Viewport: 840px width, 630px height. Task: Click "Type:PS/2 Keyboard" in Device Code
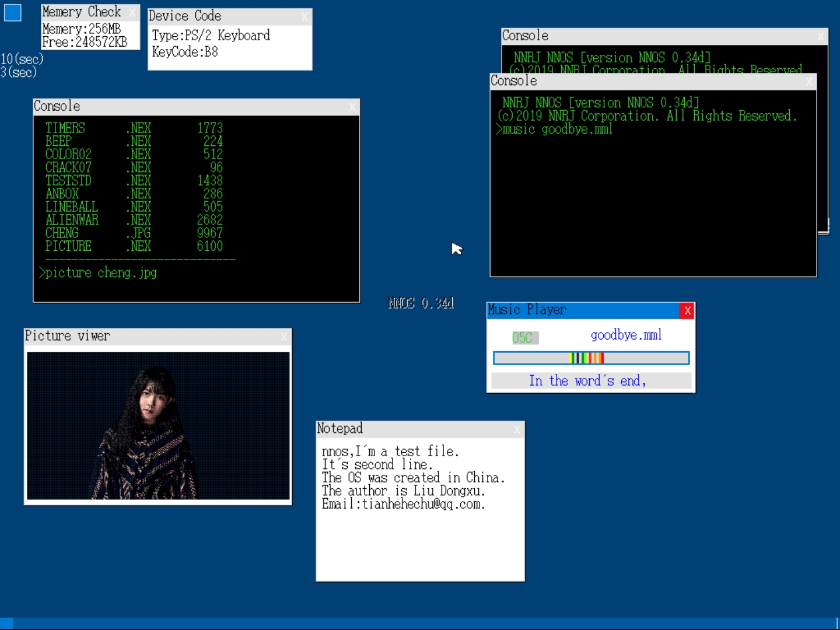(x=211, y=36)
